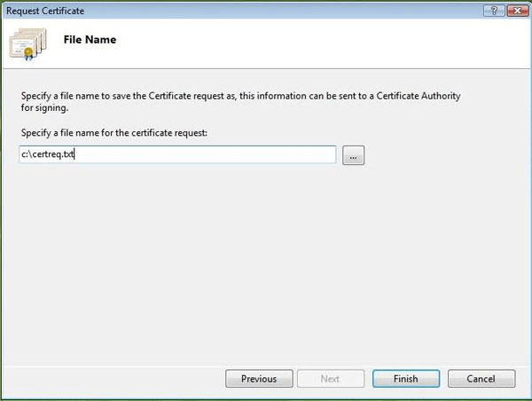Cancel the certificate request wizard

click(483, 379)
